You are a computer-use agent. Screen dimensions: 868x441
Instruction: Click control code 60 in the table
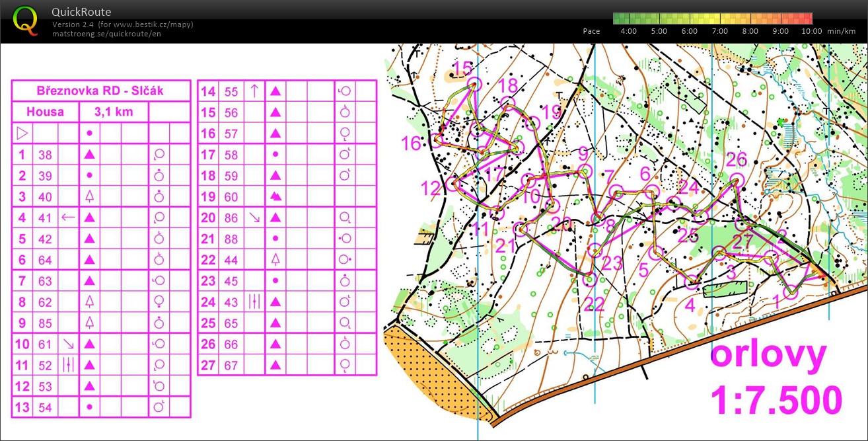click(231, 197)
